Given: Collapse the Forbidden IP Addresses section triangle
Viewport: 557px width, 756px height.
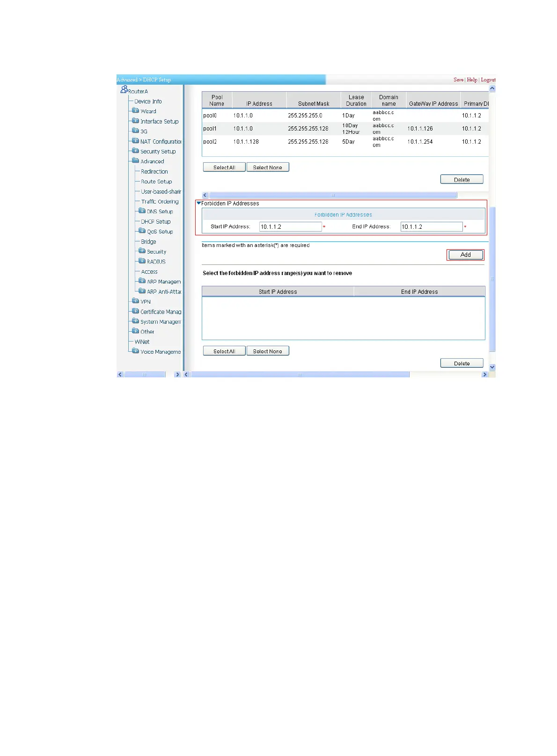Looking at the screenshot, I should (199, 204).
